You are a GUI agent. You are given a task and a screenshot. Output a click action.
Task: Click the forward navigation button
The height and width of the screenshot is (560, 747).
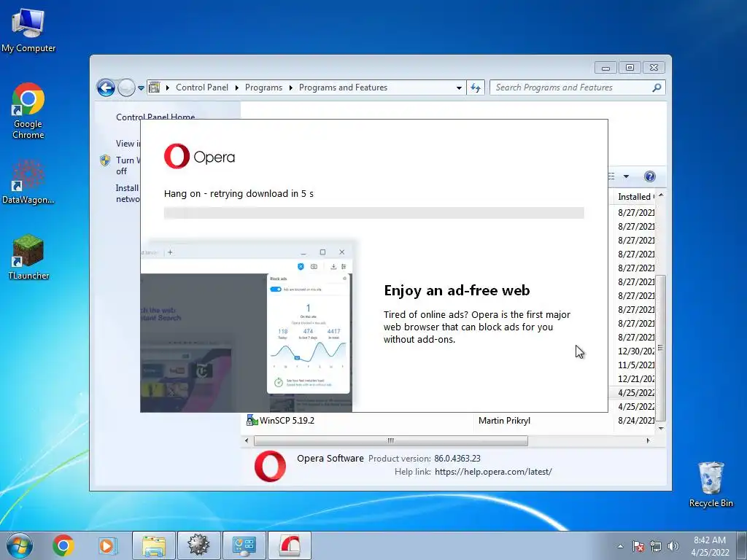pyautogui.click(x=126, y=87)
